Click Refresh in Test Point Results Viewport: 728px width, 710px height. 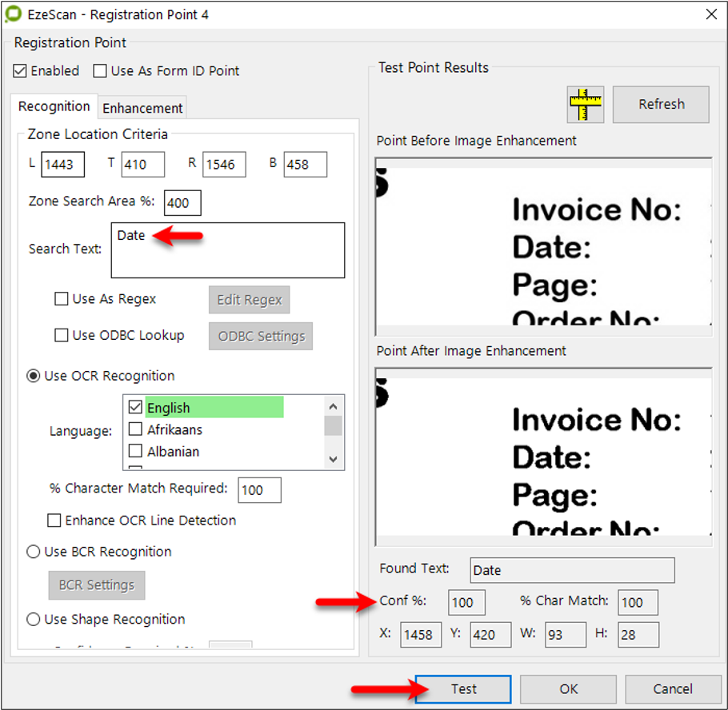pyautogui.click(x=661, y=105)
